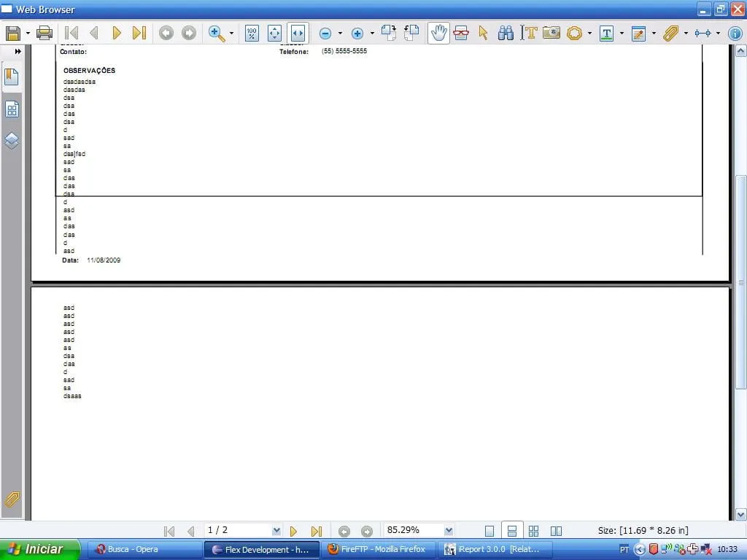Screen dimensions: 747x560
Task: Click the Snapshot camera tool
Action: point(551,33)
